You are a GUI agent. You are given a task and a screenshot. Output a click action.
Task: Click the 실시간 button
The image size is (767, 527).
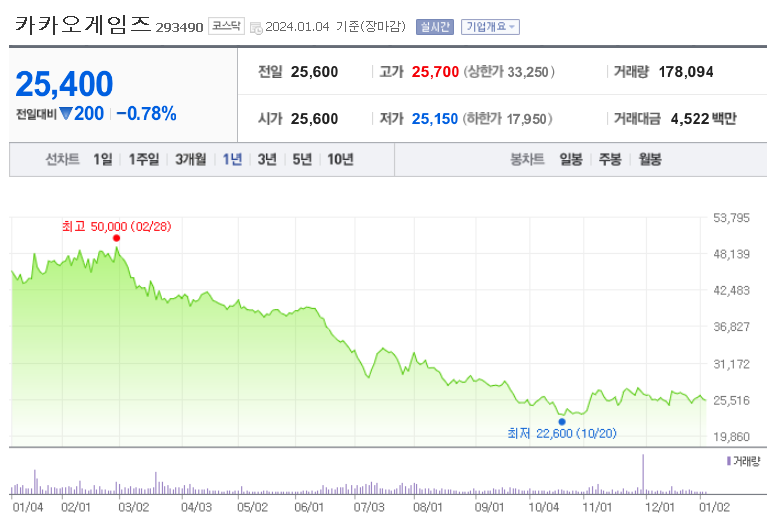pos(434,26)
